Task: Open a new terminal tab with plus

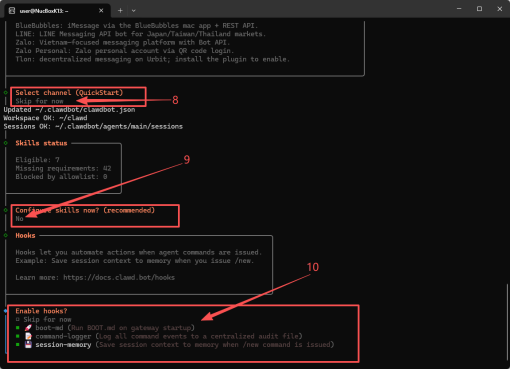Action: tap(120, 11)
